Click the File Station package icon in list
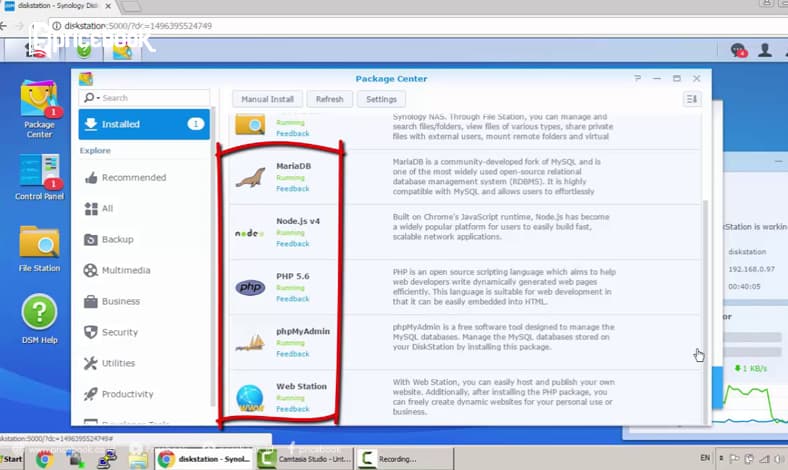 [250, 125]
